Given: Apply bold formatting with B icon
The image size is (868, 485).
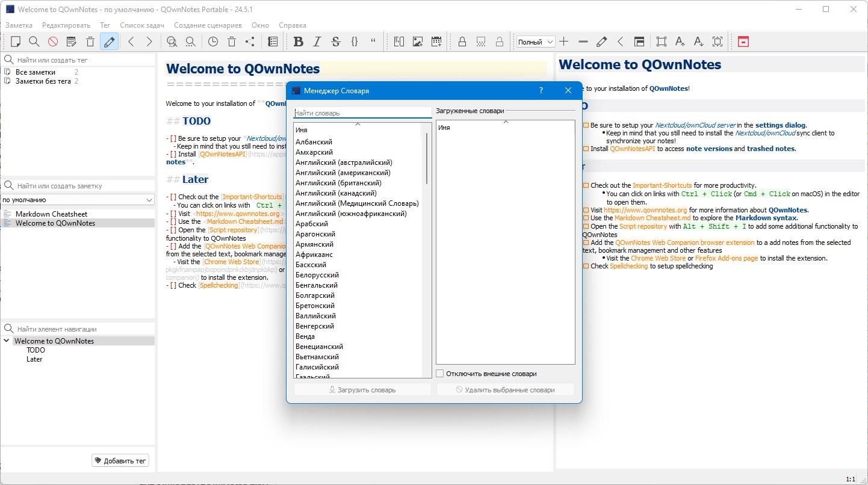Looking at the screenshot, I should pos(298,42).
